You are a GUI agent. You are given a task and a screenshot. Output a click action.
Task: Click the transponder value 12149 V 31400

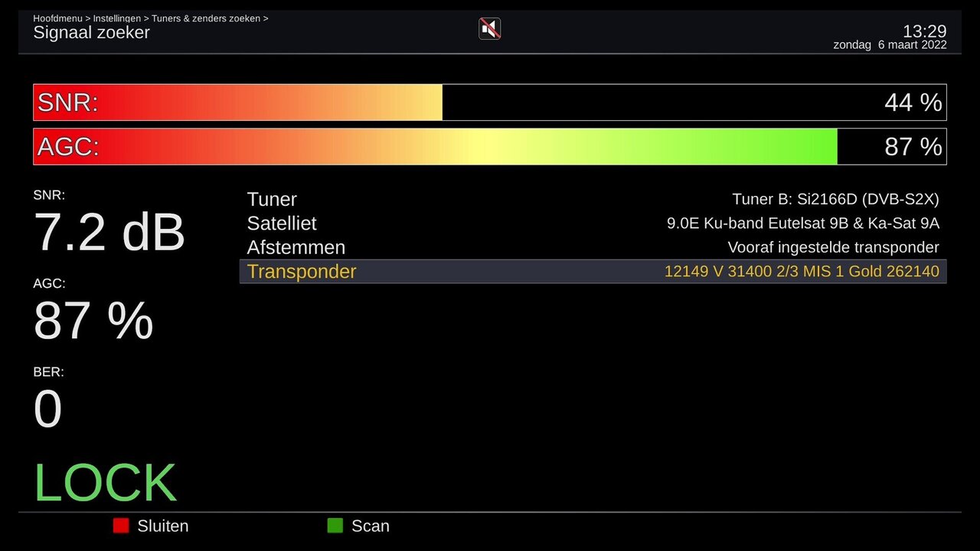pyautogui.click(x=801, y=272)
